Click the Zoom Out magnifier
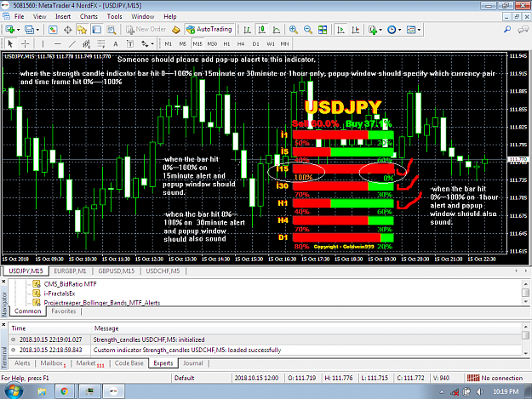 point(308,30)
